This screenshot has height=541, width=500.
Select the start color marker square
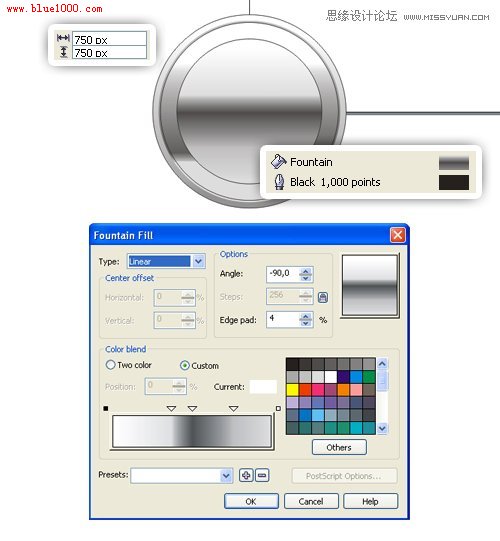pyautogui.click(x=106, y=409)
